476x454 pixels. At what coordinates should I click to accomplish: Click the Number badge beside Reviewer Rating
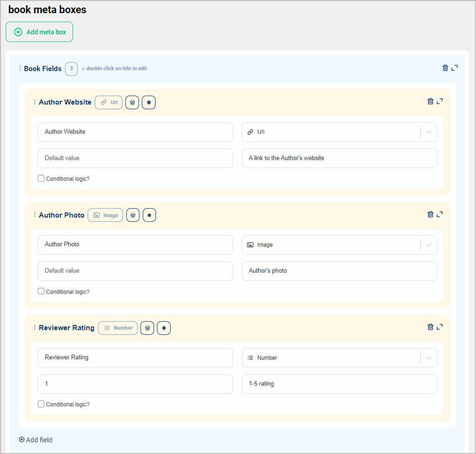coord(118,328)
